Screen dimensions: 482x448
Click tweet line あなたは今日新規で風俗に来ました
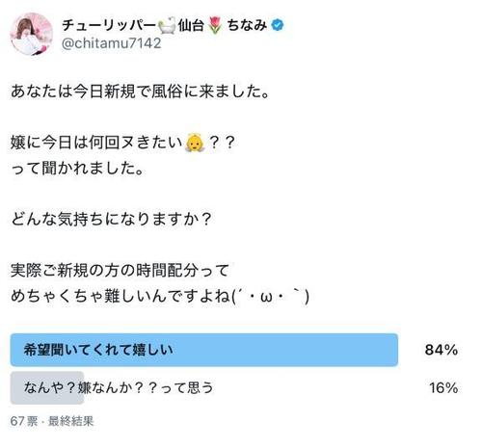coord(140,92)
